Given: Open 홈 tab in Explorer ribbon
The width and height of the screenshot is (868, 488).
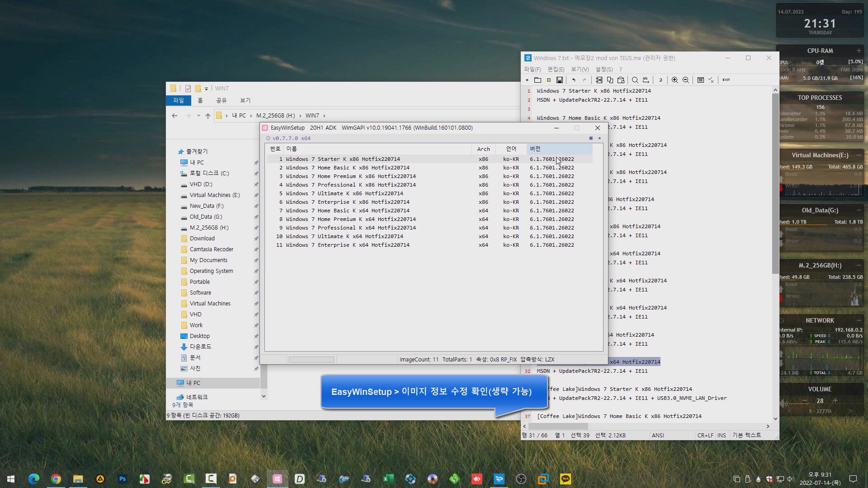Looking at the screenshot, I should pyautogui.click(x=200, y=100).
